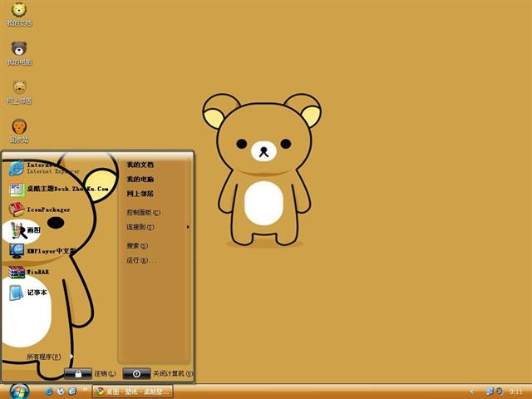
Task: Switch to the 桌面 - 壁纸 taskbar window
Action: [x=133, y=392]
